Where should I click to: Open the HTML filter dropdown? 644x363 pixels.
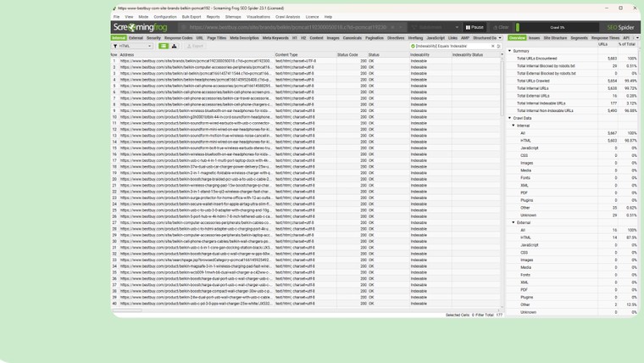click(x=132, y=46)
